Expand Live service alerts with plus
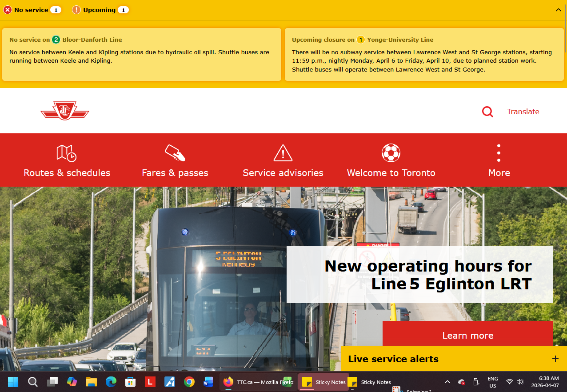 coord(555,359)
